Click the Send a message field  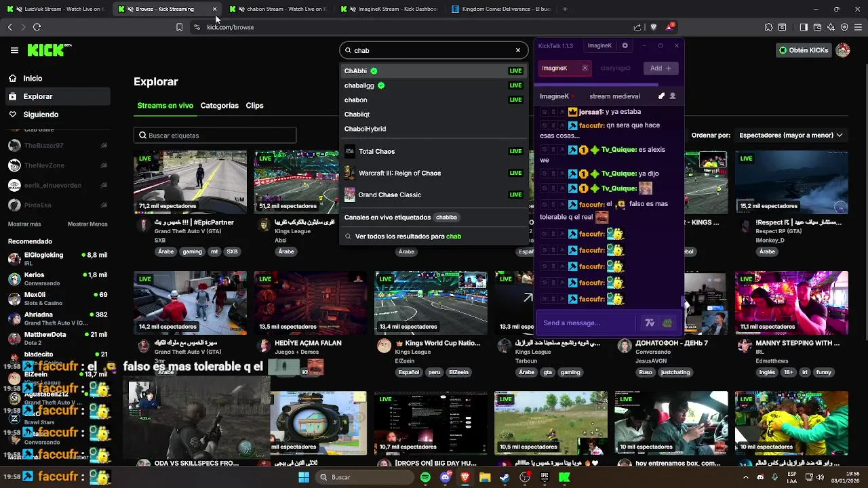point(587,323)
